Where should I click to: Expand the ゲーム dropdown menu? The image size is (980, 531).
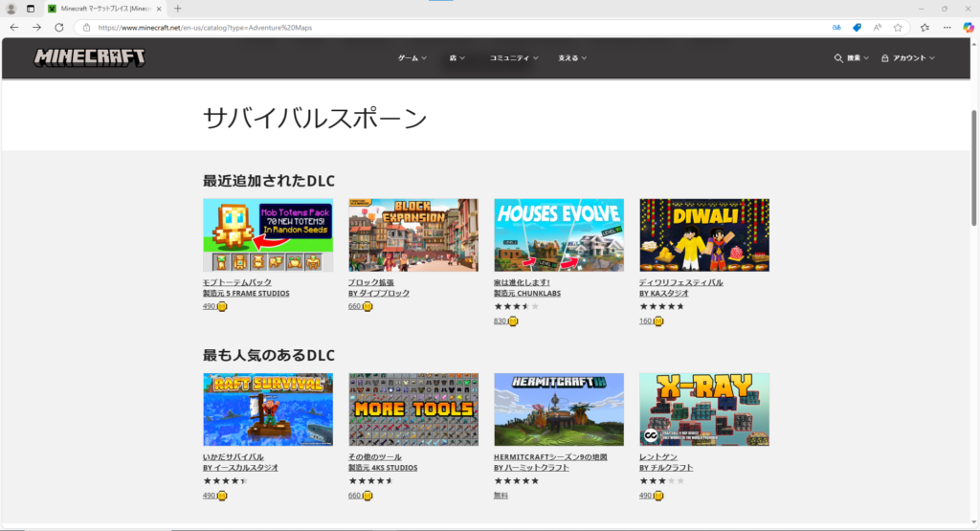tap(412, 58)
